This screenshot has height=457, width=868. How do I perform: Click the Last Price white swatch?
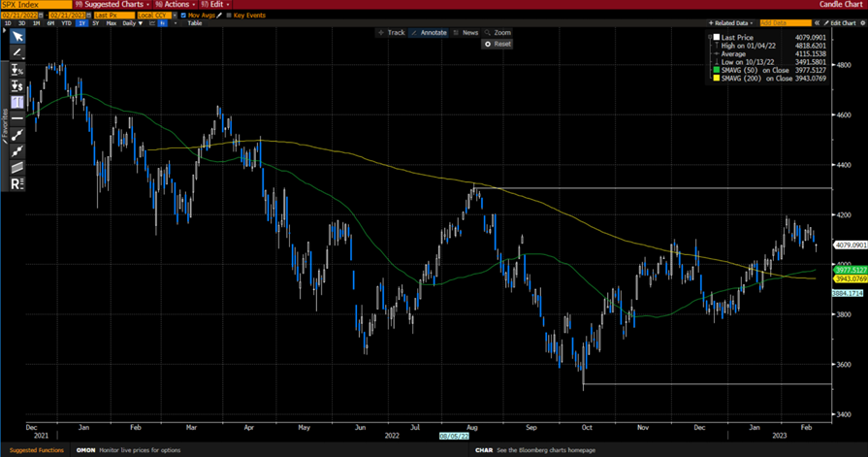[x=717, y=37]
